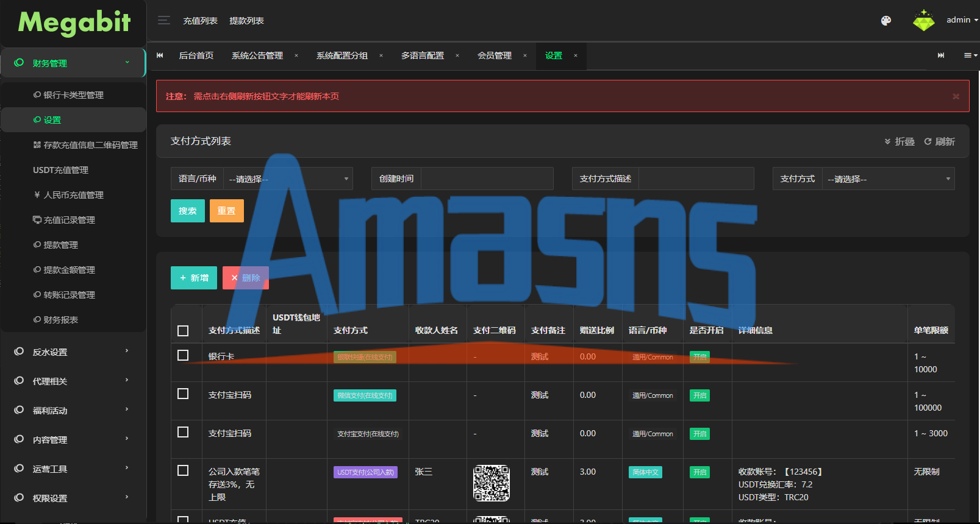
Task: Open the theme palette icon
Action: tap(886, 21)
